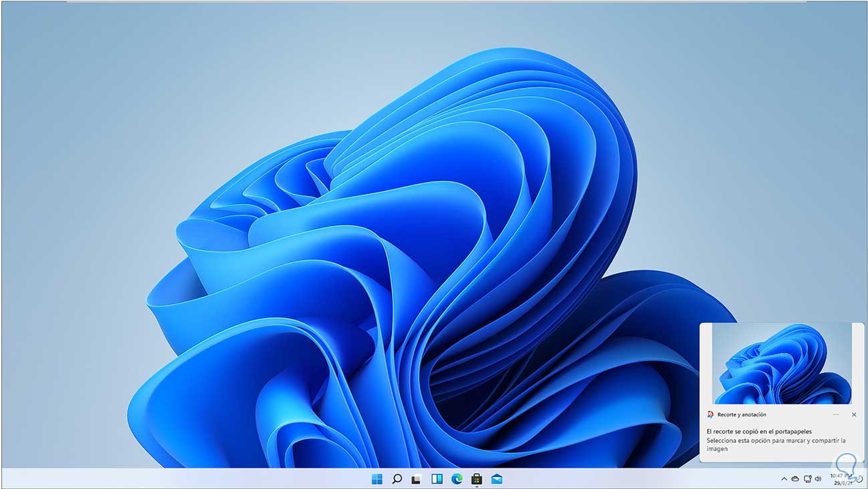Screen dimensions: 868x489
Task: Open the notification's three-dot options menu
Action: (836, 414)
